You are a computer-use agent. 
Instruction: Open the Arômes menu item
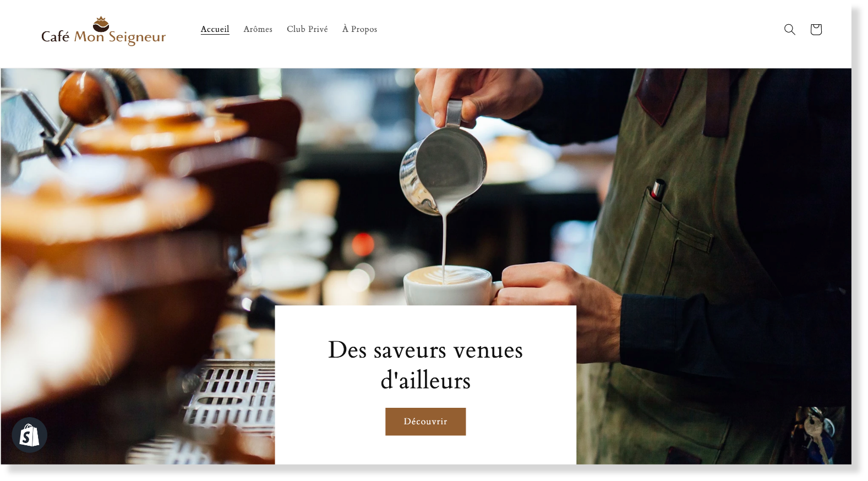click(x=258, y=29)
